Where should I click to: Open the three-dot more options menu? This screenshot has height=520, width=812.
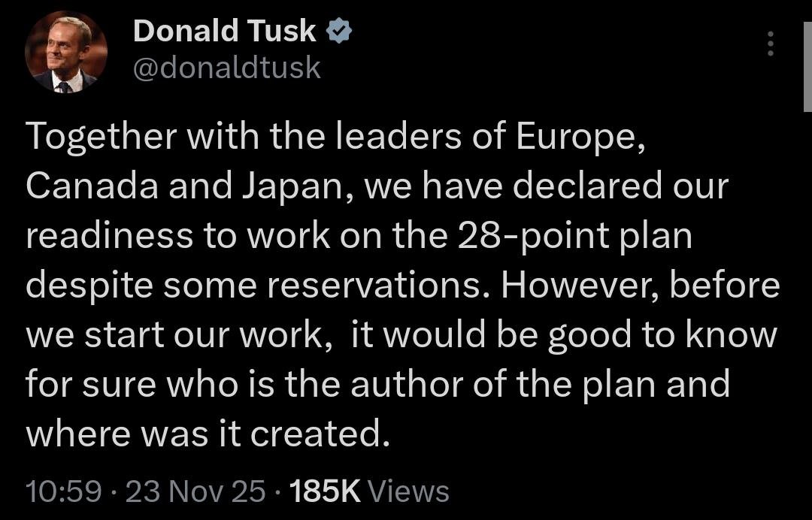pyautogui.click(x=769, y=45)
